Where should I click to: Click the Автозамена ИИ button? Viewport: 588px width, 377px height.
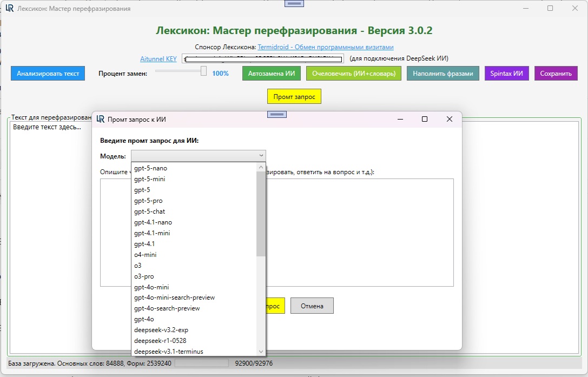click(271, 74)
